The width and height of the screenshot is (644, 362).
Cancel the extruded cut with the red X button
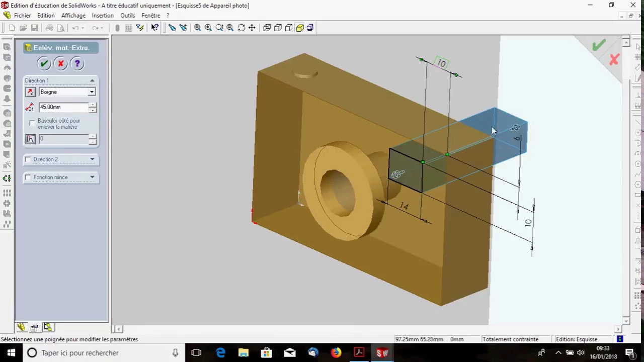pos(60,63)
